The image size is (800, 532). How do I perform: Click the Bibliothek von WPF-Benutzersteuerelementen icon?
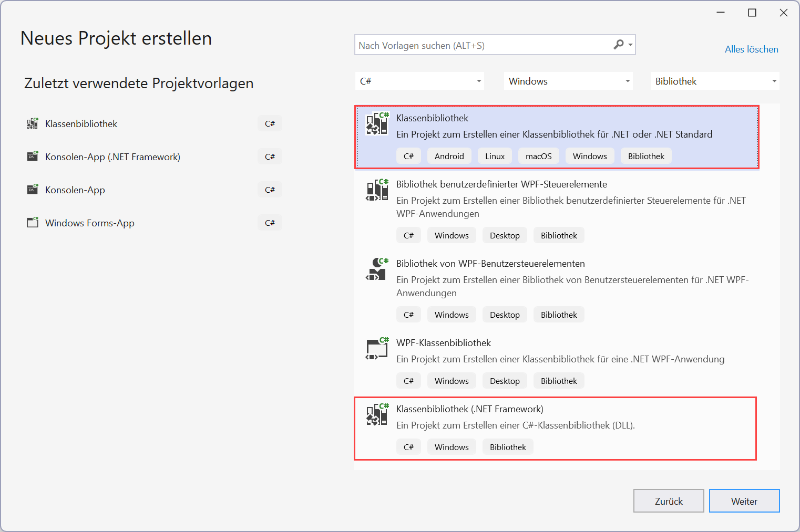[x=376, y=270]
